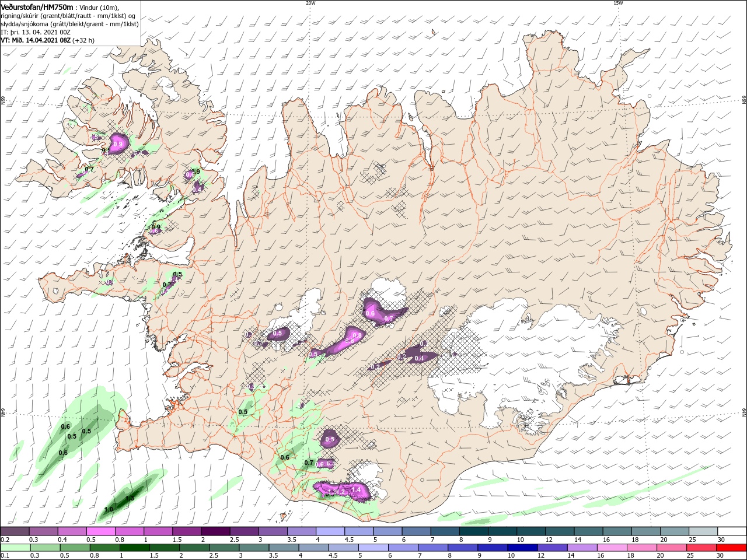Click the 15W longitude label
Viewport: 747px width, 560px height.
[x=618, y=3]
